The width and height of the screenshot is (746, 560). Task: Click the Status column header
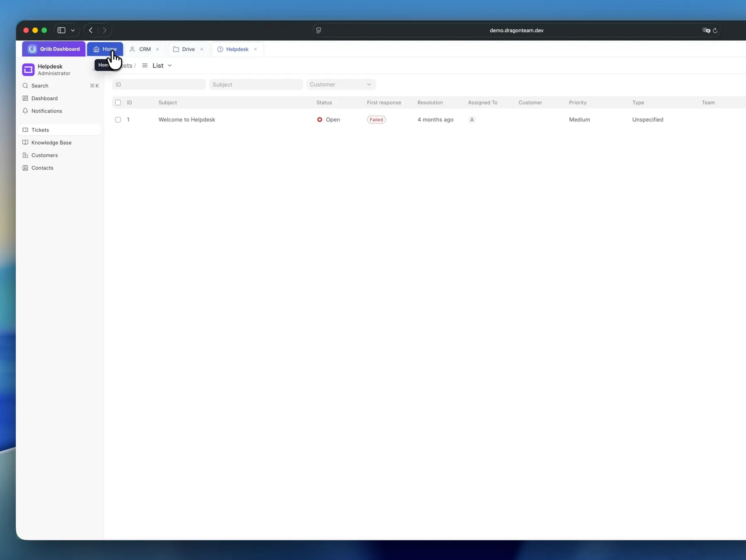tap(324, 102)
